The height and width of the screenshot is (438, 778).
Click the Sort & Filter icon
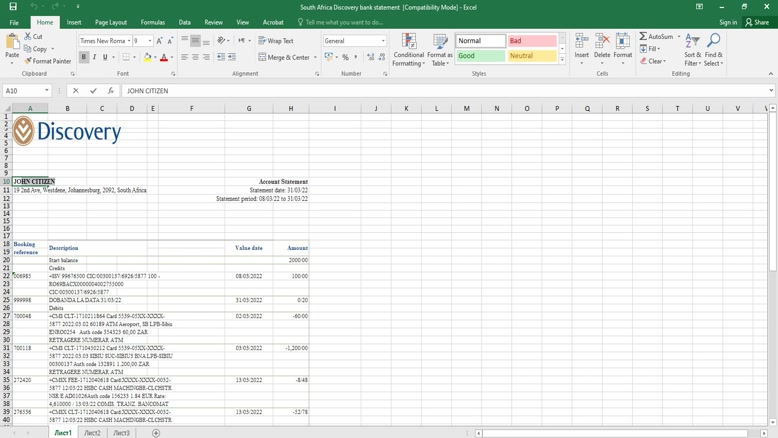pos(692,50)
